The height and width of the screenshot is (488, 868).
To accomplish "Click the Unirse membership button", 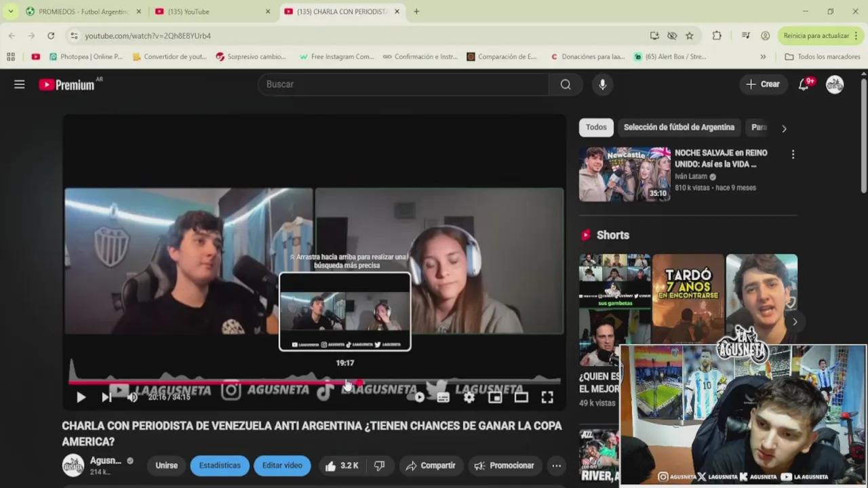I will coord(166,466).
